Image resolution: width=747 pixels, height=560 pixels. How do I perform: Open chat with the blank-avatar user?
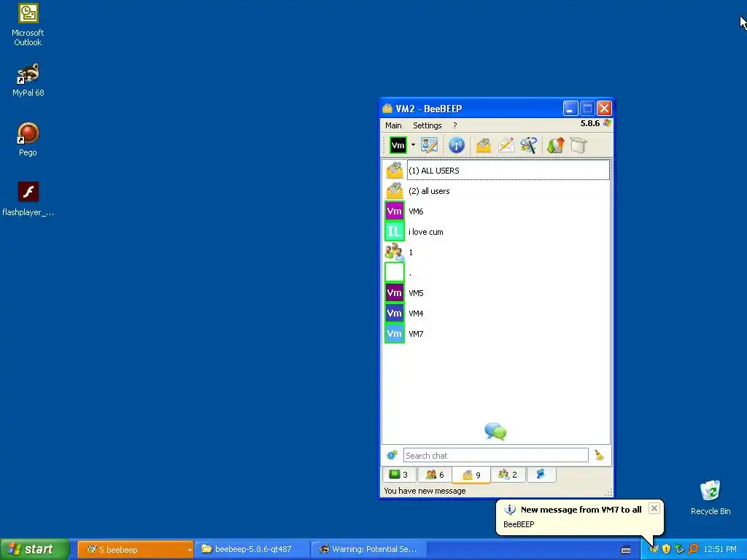pos(496,273)
